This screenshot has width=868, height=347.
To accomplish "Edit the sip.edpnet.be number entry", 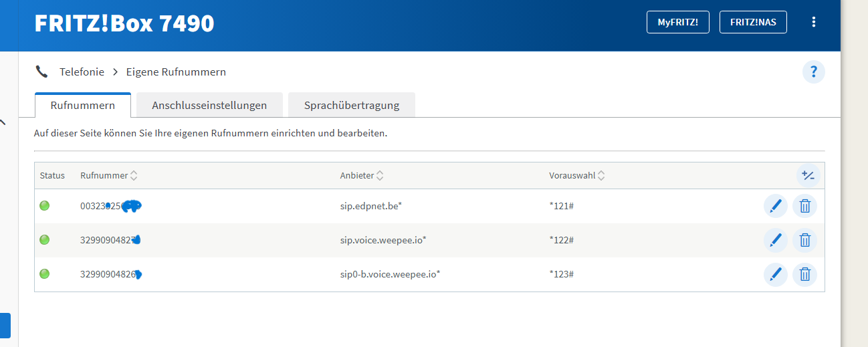I will pos(776,206).
